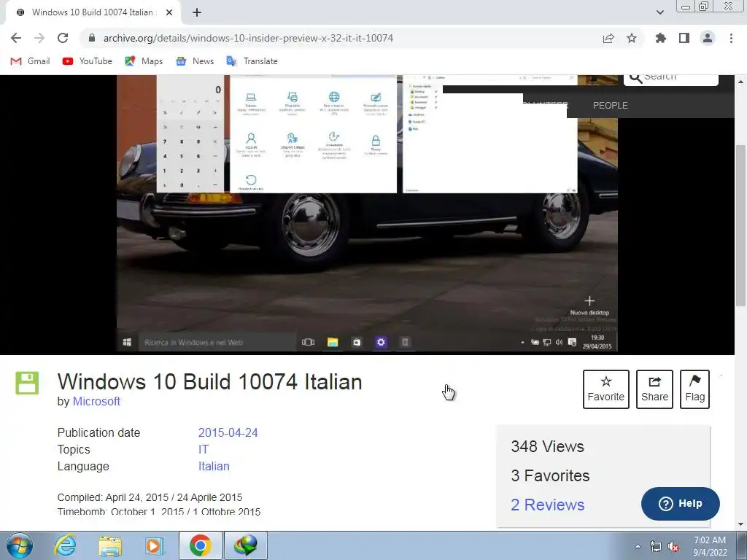Viewport: 747px width, 560px height.
Task: Open the 2 Reviews link
Action: point(547,505)
